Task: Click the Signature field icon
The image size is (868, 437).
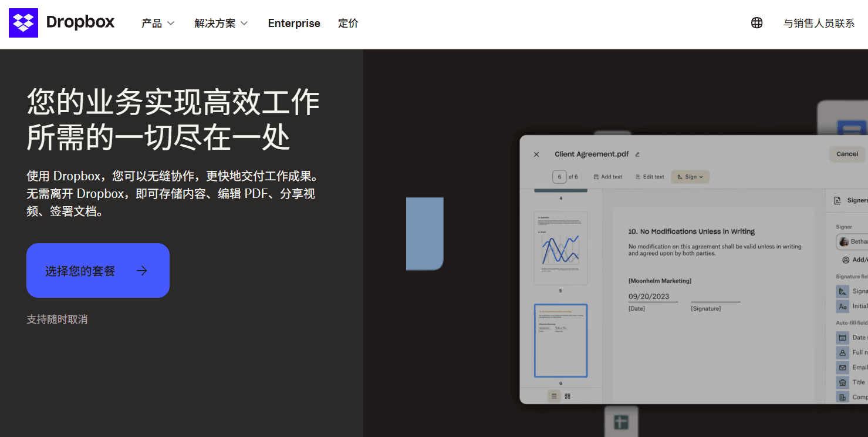Action: [843, 291]
